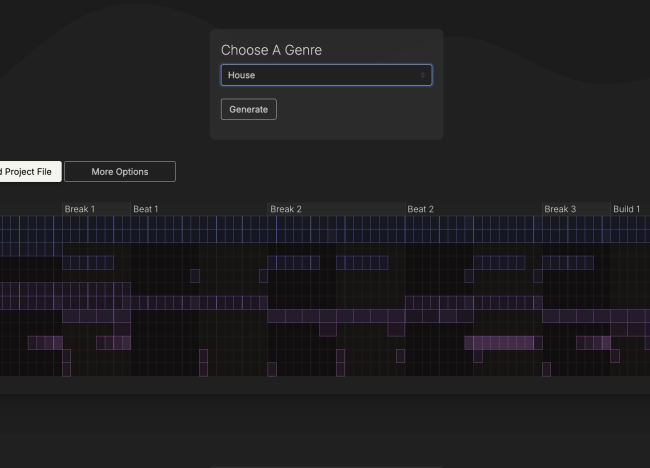The image size is (650, 468).
Task: Select the brightest purple clip under Beat 2
Action: 503,342
